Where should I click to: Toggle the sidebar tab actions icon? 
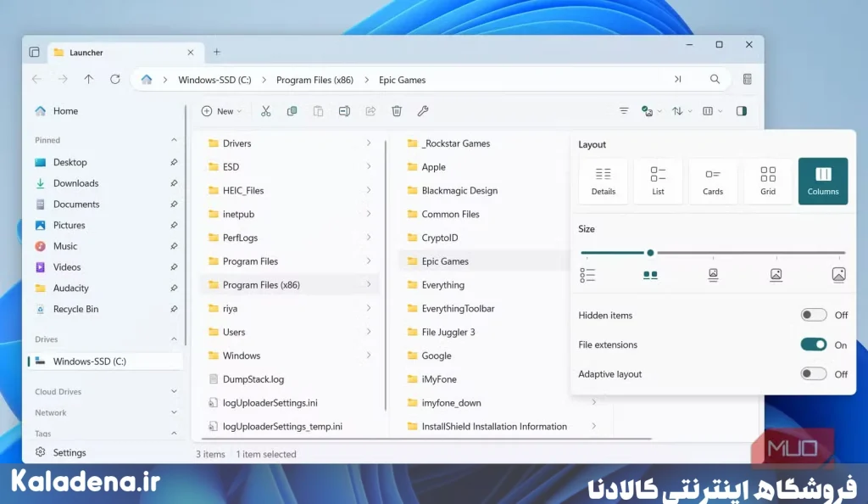pos(34,52)
